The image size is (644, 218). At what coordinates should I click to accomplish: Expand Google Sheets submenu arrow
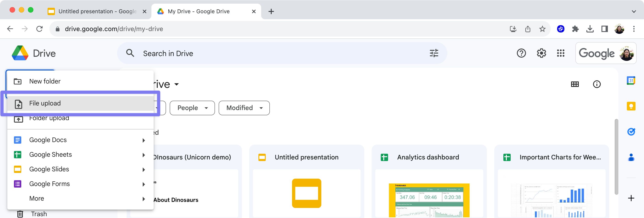[143, 155]
